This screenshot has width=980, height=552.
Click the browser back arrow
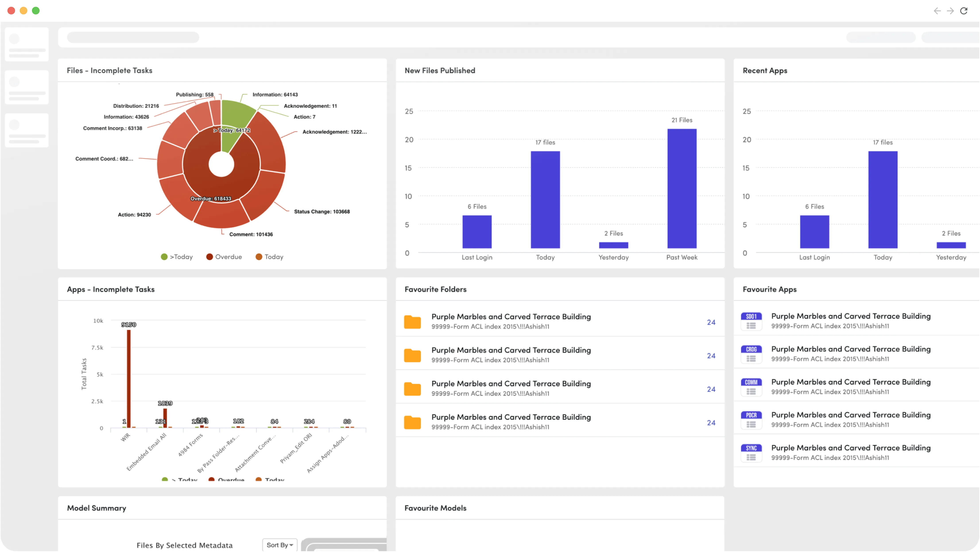coord(937,11)
